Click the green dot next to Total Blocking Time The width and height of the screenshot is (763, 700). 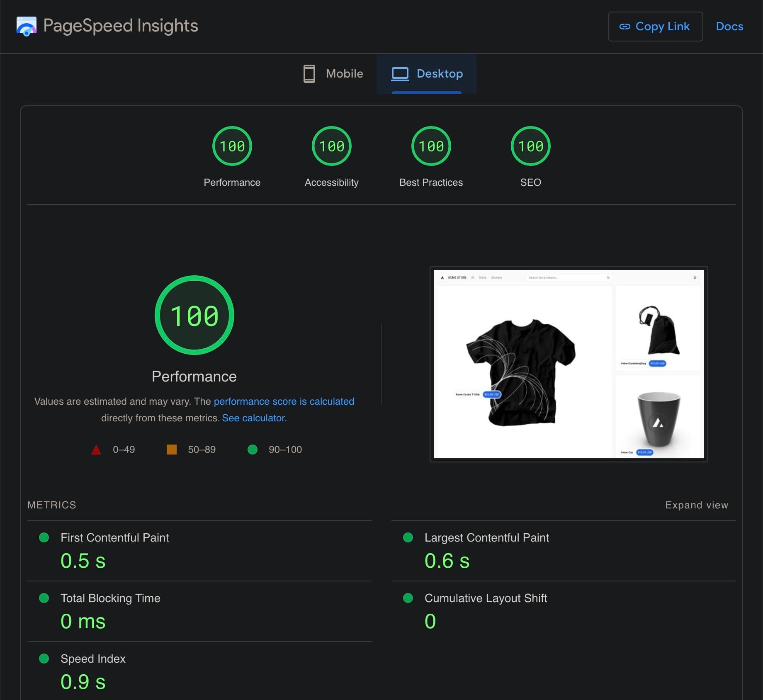click(x=44, y=598)
